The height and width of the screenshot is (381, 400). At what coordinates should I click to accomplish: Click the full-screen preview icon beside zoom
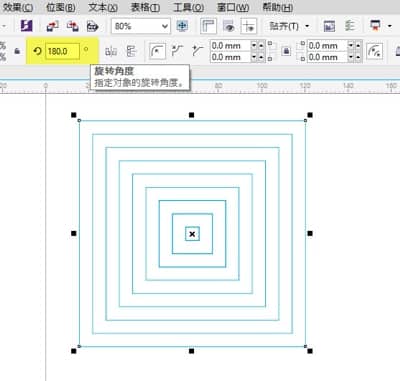[182, 26]
